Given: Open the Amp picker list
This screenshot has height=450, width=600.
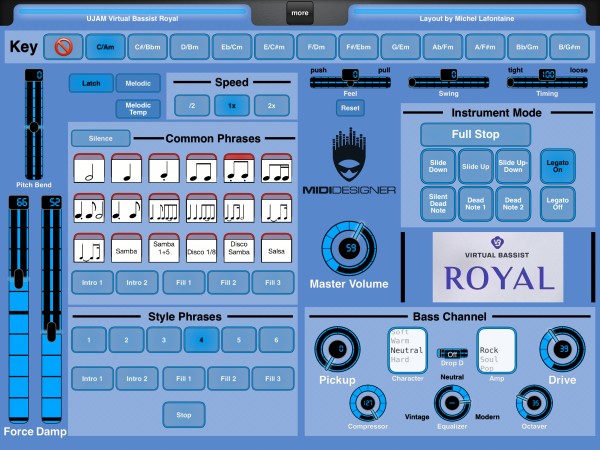Looking at the screenshot, I should pos(496,350).
